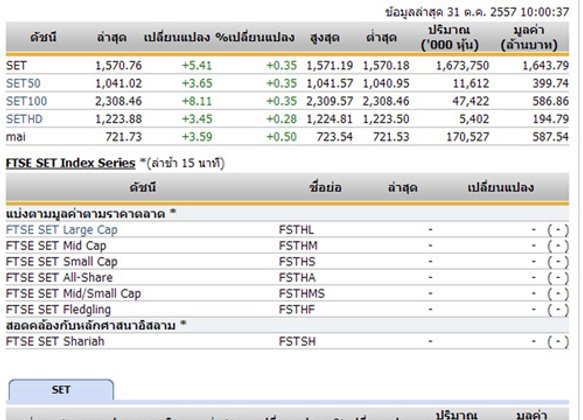Click SET low value 1,570.18
Image resolution: width=583 pixels, height=420 pixels.
point(386,65)
